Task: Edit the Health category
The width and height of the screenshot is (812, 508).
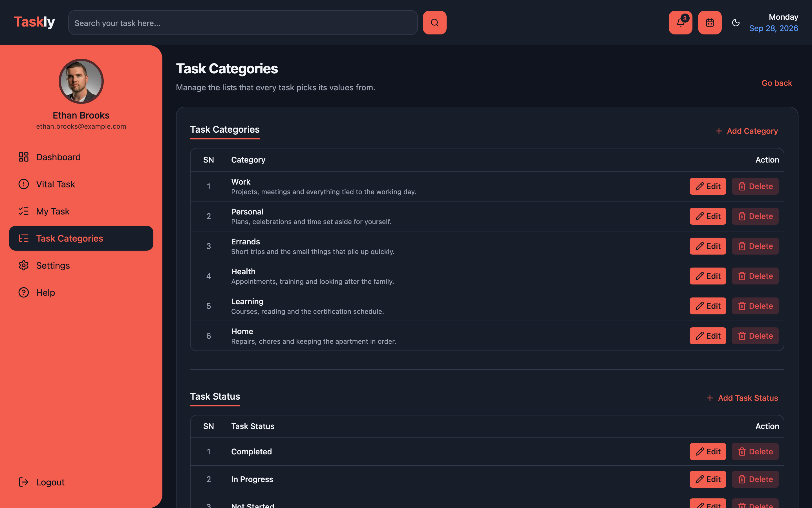Action: point(708,276)
